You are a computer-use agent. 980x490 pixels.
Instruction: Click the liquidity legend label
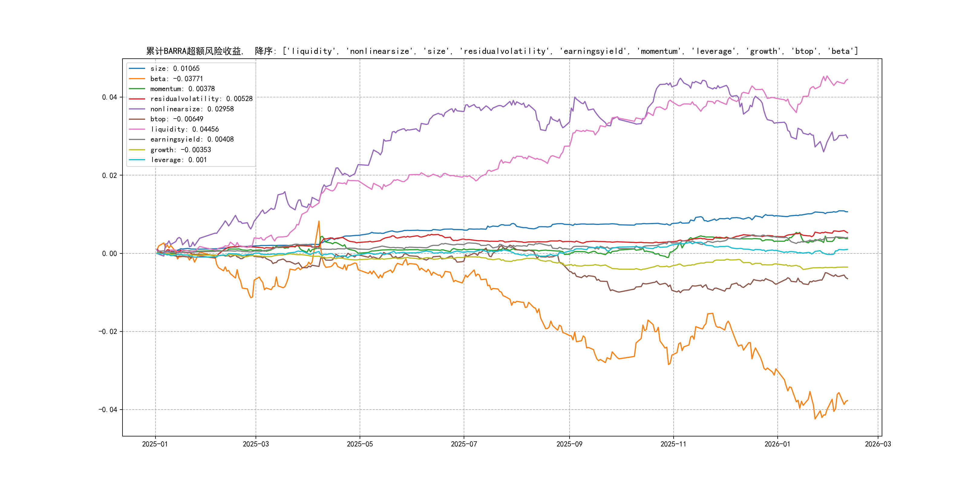coord(185,129)
